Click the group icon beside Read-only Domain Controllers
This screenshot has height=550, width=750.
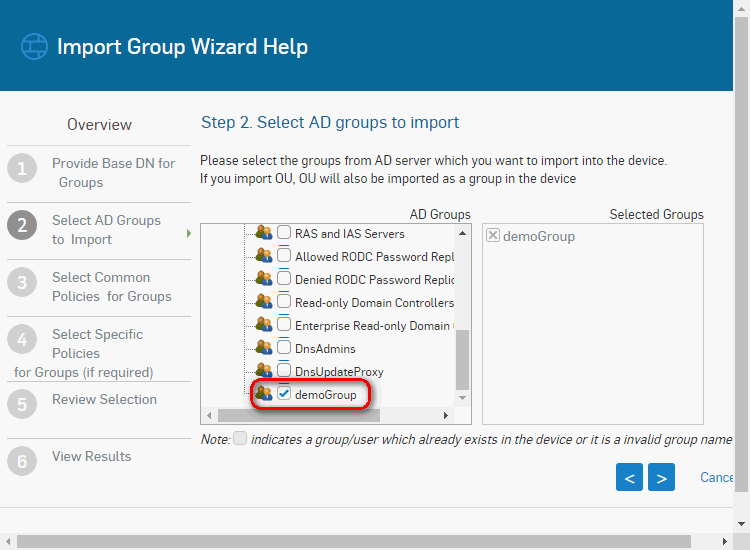264,302
